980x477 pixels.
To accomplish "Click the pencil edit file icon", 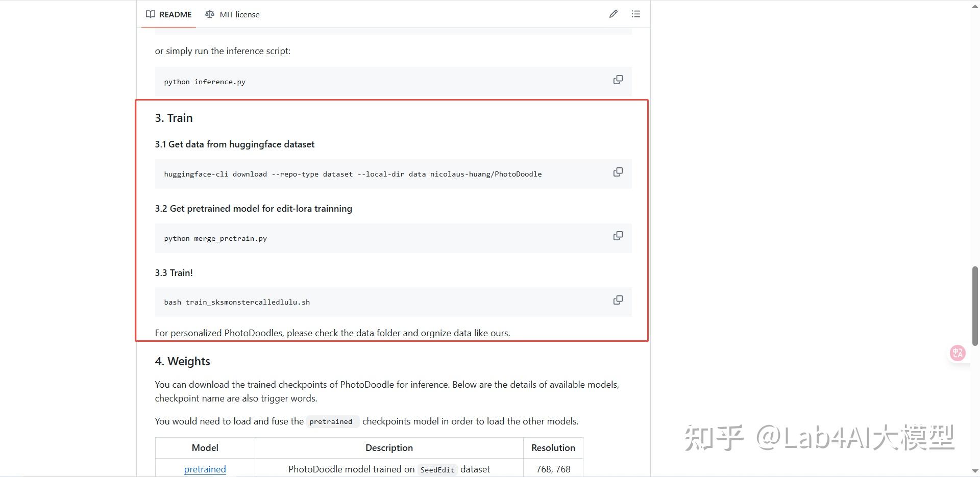I will coord(613,14).
